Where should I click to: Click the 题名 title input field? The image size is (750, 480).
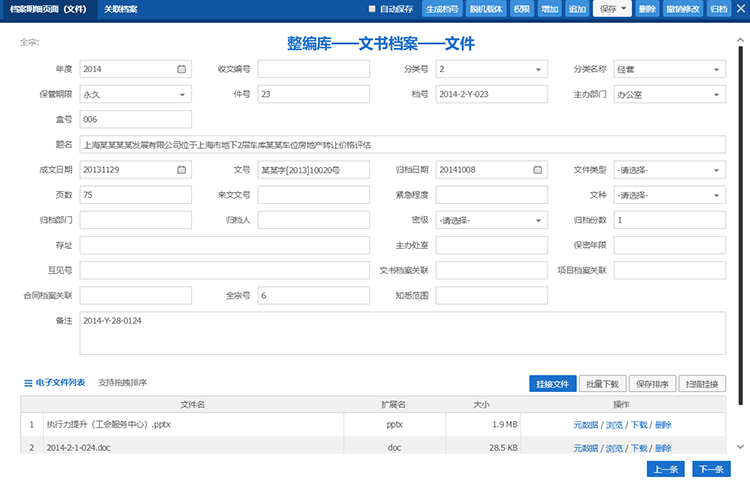click(x=403, y=144)
